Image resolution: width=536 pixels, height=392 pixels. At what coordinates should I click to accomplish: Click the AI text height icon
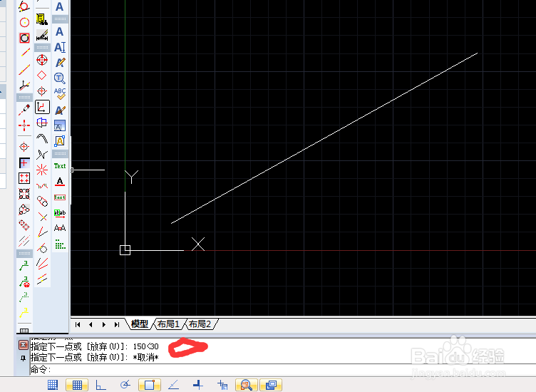point(60,47)
